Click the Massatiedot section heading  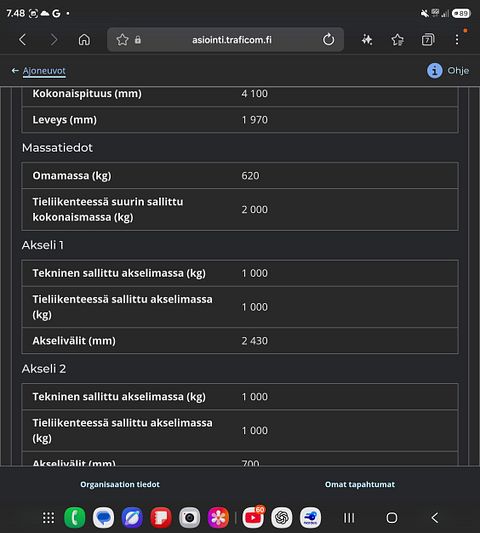57,148
